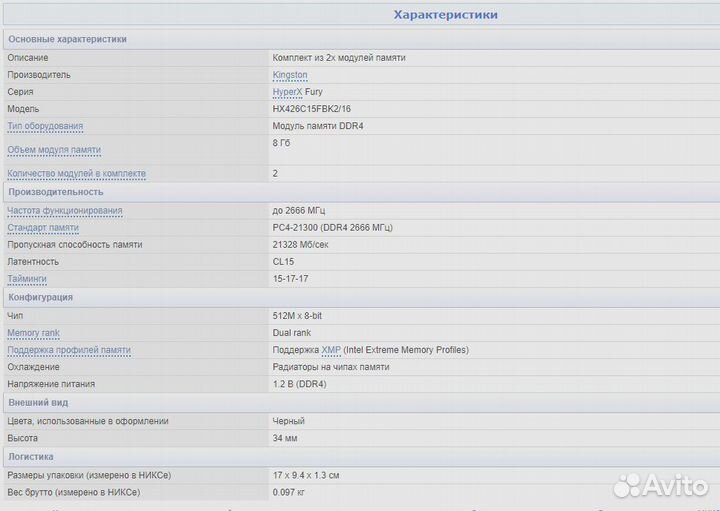Click the model number HX426C15FBK2/16
Image resolution: width=720 pixels, height=511 pixels.
click(311, 109)
